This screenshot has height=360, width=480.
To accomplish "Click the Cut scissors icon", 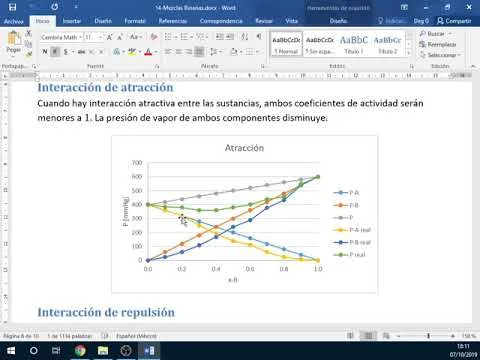I will [29, 33].
